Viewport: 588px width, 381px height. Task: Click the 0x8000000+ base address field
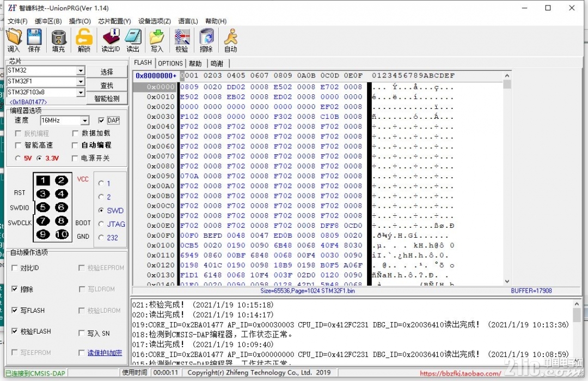coord(156,75)
